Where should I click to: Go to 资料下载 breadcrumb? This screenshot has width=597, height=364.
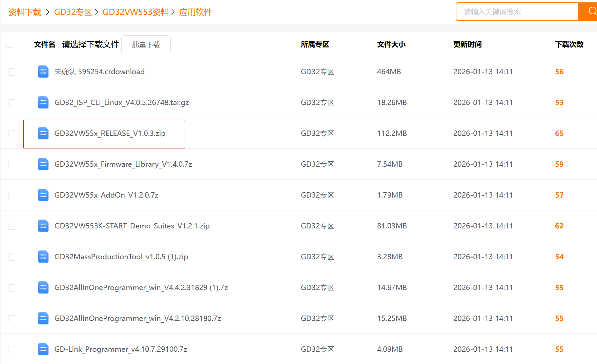(x=25, y=12)
